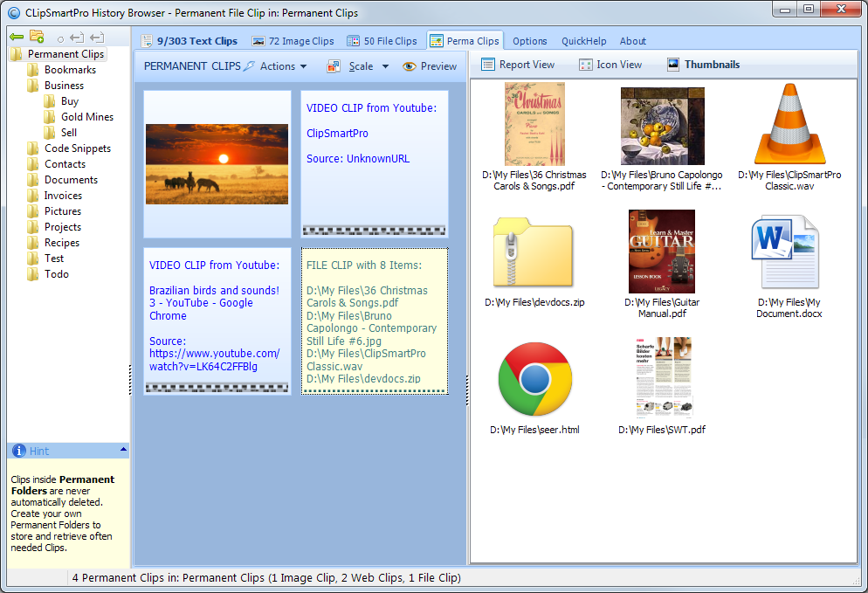Switch to Thumbnails view mode
The width and height of the screenshot is (868, 593).
point(703,65)
